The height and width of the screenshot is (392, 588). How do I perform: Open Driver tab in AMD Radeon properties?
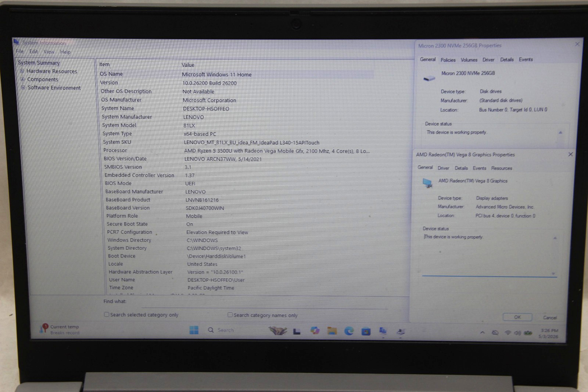(x=443, y=168)
